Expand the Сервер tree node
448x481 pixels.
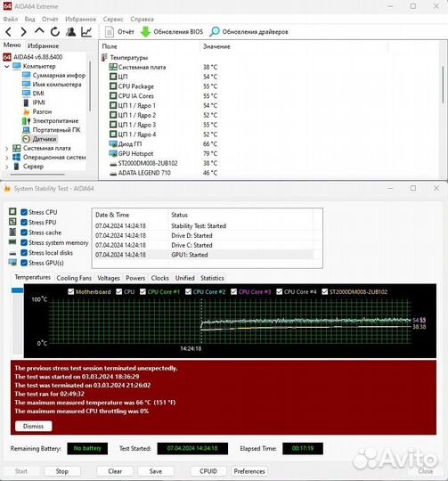coord(7,167)
